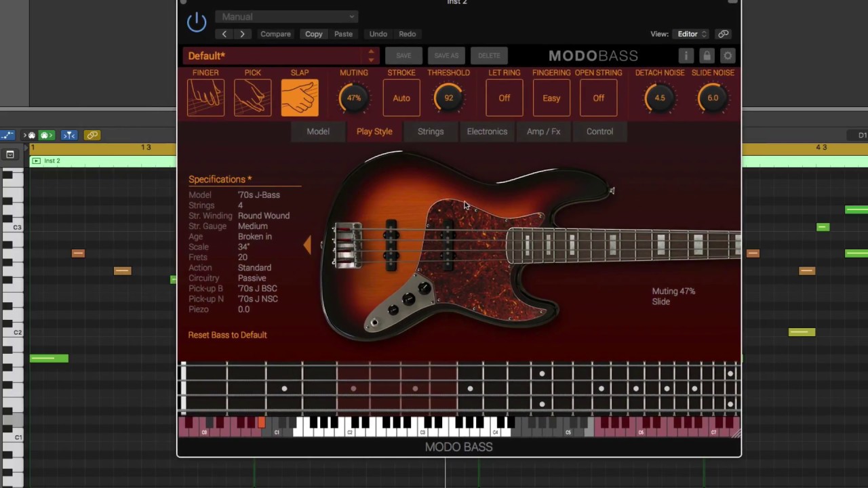Image resolution: width=868 pixels, height=488 pixels.
Task: Click the DELETE preset button
Action: [x=489, y=56]
